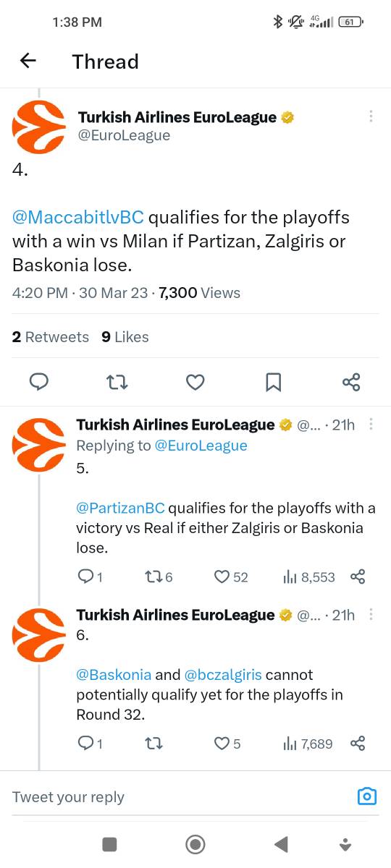Image resolution: width=391 pixels, height=868 pixels.
Task: Retweet the tweet with 6 retweets
Action: (x=159, y=576)
